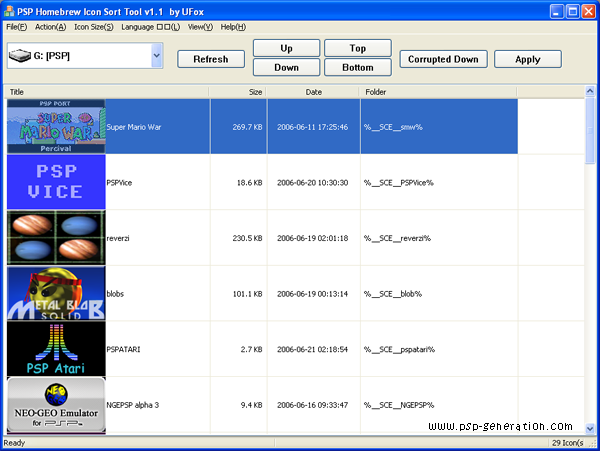Select the Super Mario War title text
This screenshot has width=600, height=451.
coord(134,127)
